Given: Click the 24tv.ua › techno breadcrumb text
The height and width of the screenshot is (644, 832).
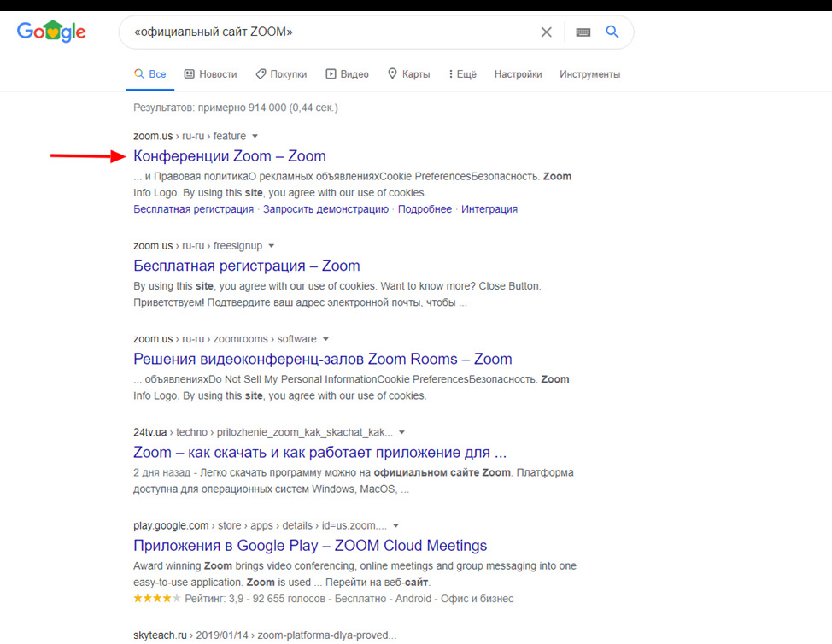Looking at the screenshot, I should tap(262, 432).
